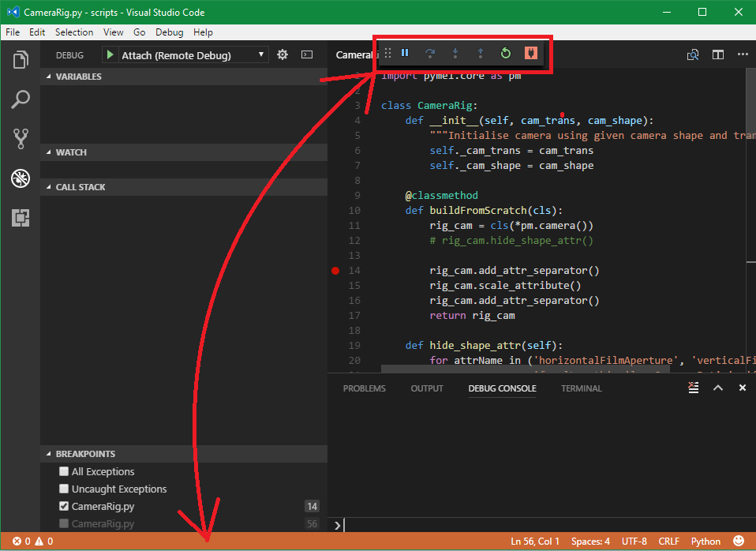Check the Uncaught Exceptions breakpoint

coord(63,489)
